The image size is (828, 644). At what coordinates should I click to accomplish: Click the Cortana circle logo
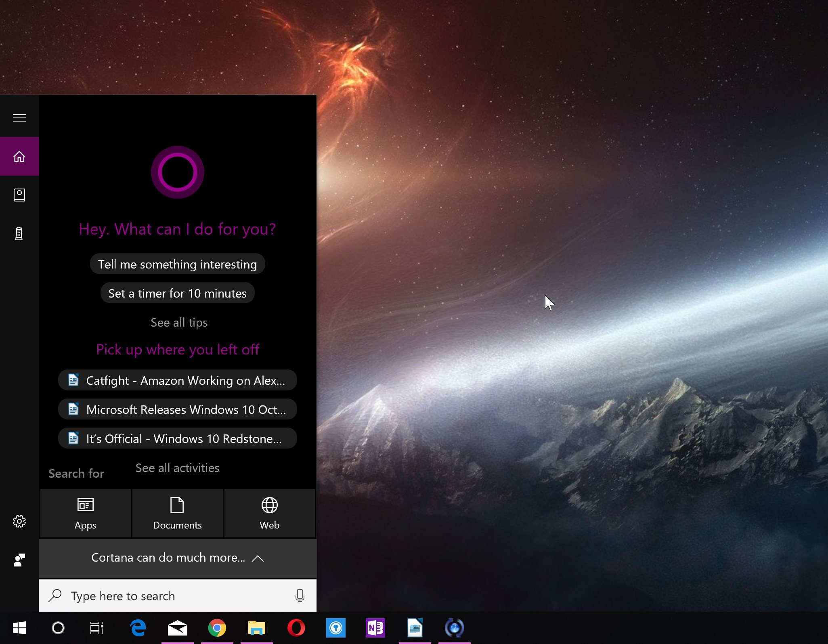178,172
